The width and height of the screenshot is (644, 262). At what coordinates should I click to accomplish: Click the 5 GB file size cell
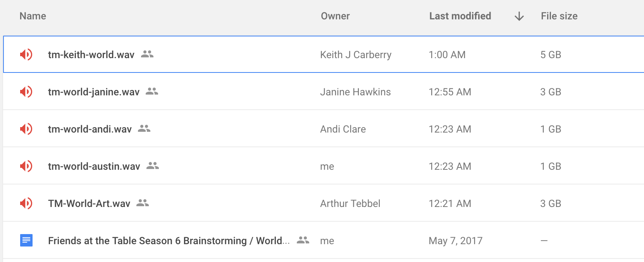pos(551,55)
